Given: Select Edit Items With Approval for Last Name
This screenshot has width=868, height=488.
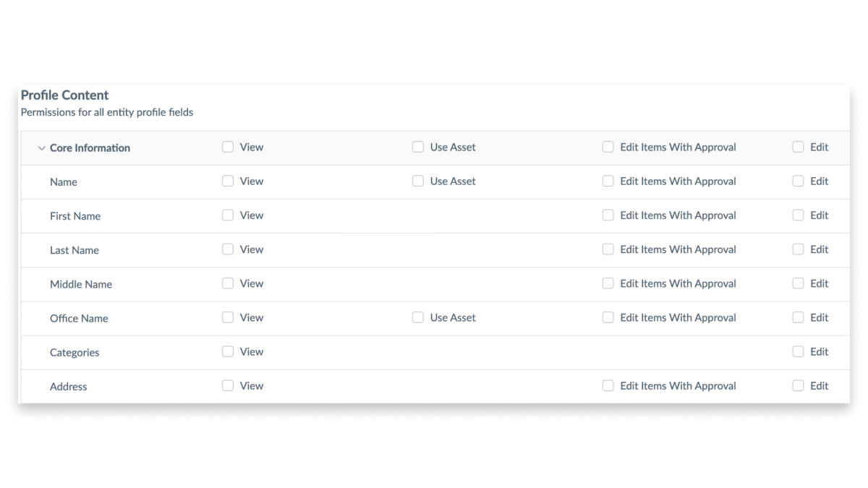Looking at the screenshot, I should 608,249.
